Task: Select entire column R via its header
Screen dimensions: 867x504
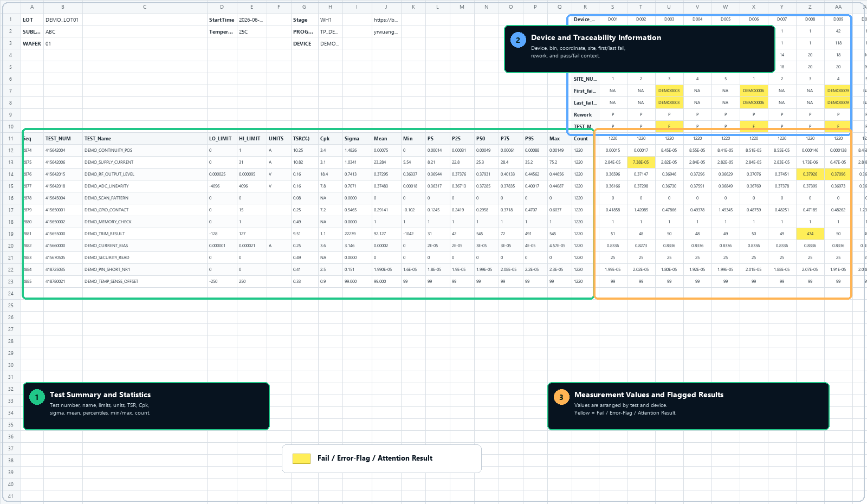Action: pos(585,7)
